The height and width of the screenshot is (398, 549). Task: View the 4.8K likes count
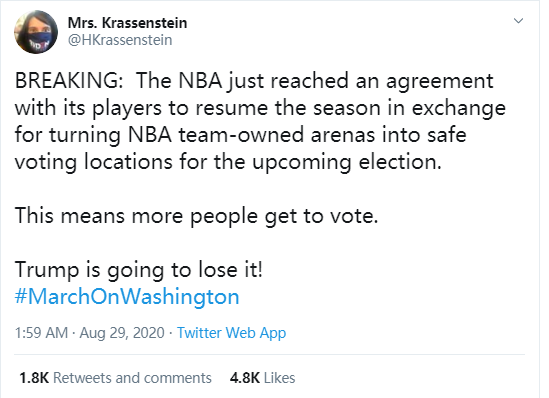point(245,378)
